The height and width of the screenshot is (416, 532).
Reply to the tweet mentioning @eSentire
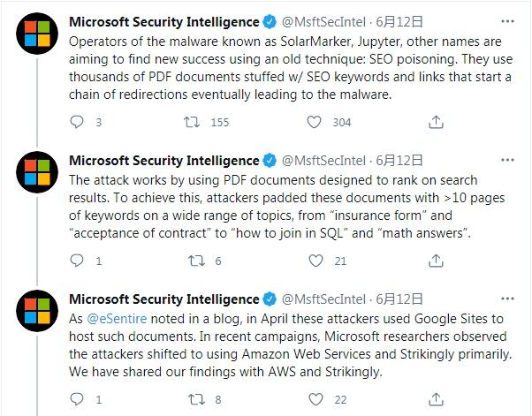[76, 399]
